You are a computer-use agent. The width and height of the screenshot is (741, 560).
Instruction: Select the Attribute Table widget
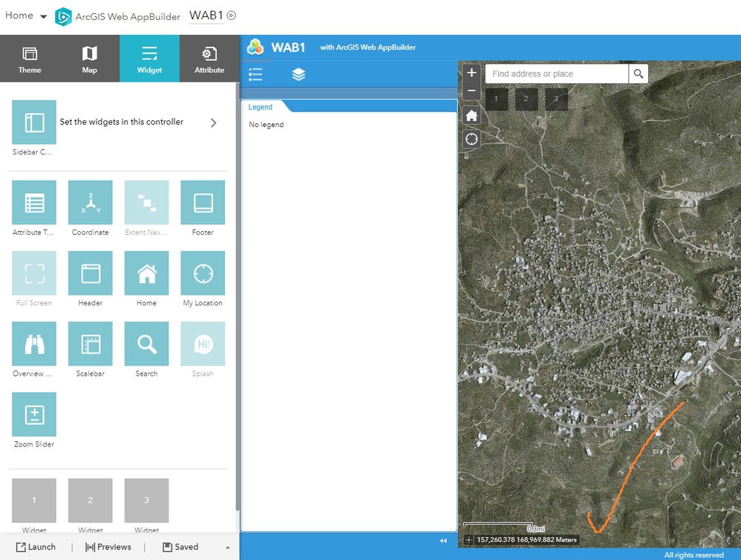[x=34, y=202]
